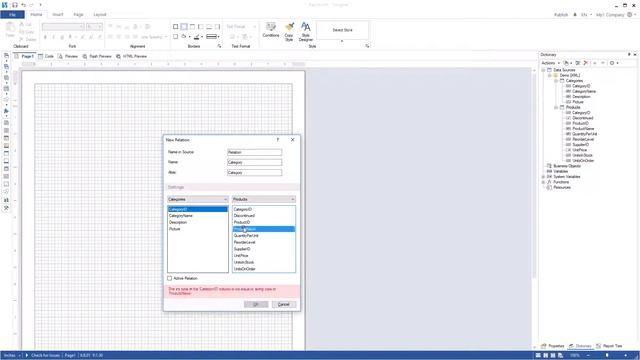Open the File menu
This screenshot has height=360, width=640.
coord(12,15)
